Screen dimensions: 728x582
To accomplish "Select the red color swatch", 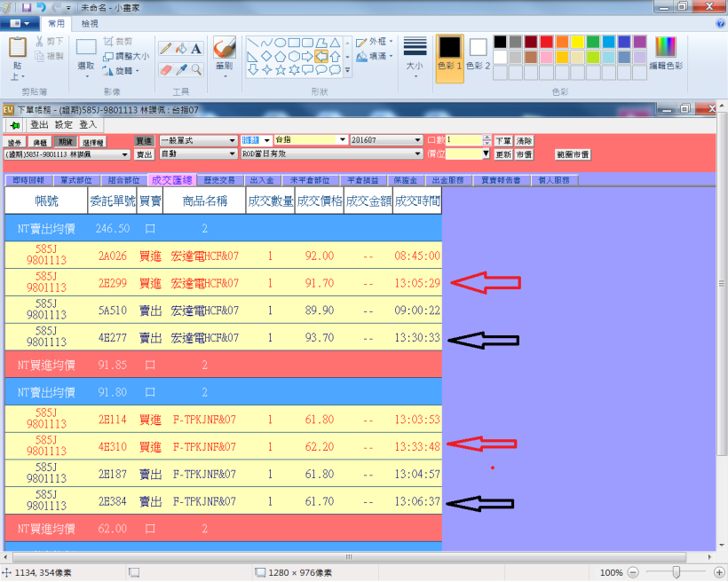I will click(546, 42).
